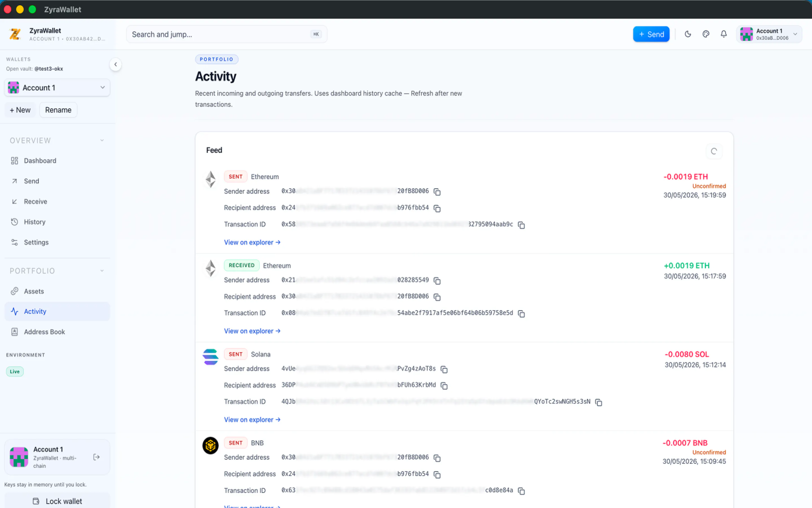812x508 pixels.
Task: Copy sender address of Ethereum sent transaction
Action: [x=437, y=192]
